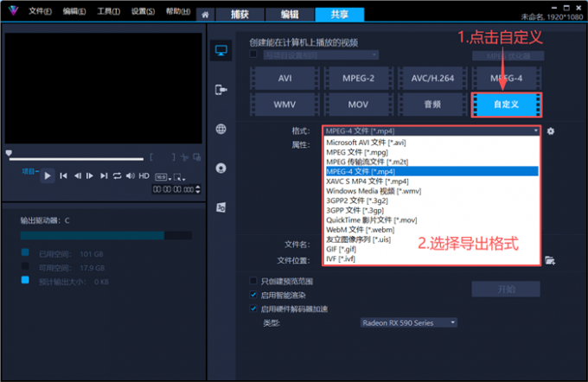Image resolution: width=588 pixels, height=382 pixels.
Task: Click the timecode stepper arrows
Action: point(198,189)
